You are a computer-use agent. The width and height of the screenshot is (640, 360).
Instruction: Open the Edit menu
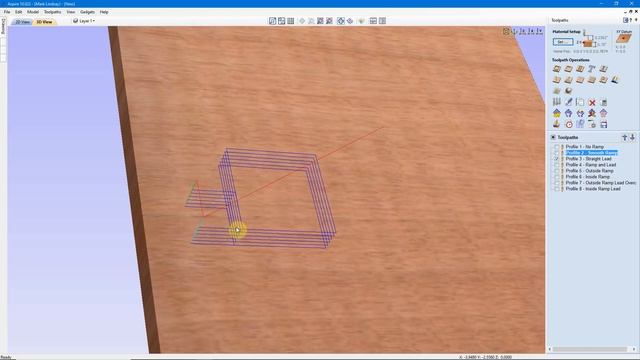pyautogui.click(x=19, y=12)
